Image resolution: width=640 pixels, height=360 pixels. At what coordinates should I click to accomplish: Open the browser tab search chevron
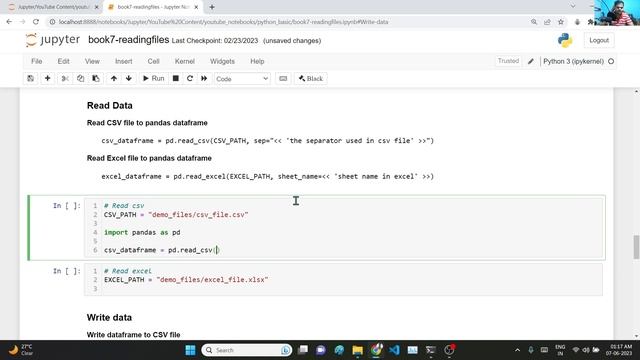573,7
